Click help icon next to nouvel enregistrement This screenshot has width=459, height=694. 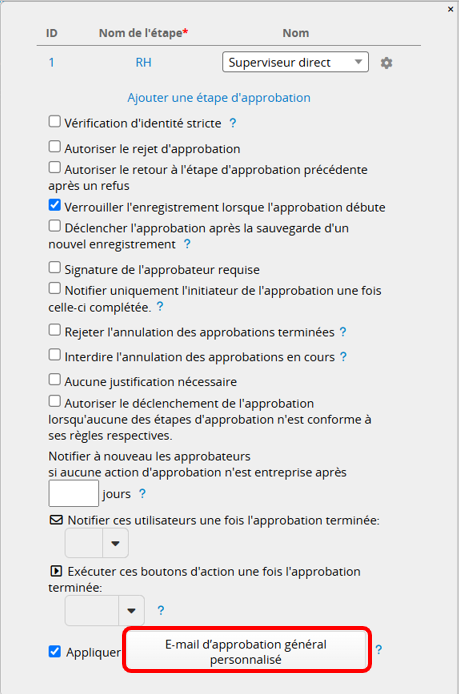pos(187,244)
